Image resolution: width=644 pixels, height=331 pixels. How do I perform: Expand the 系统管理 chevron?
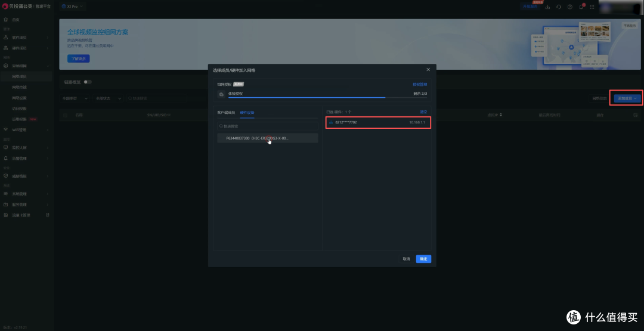pyautogui.click(x=48, y=194)
